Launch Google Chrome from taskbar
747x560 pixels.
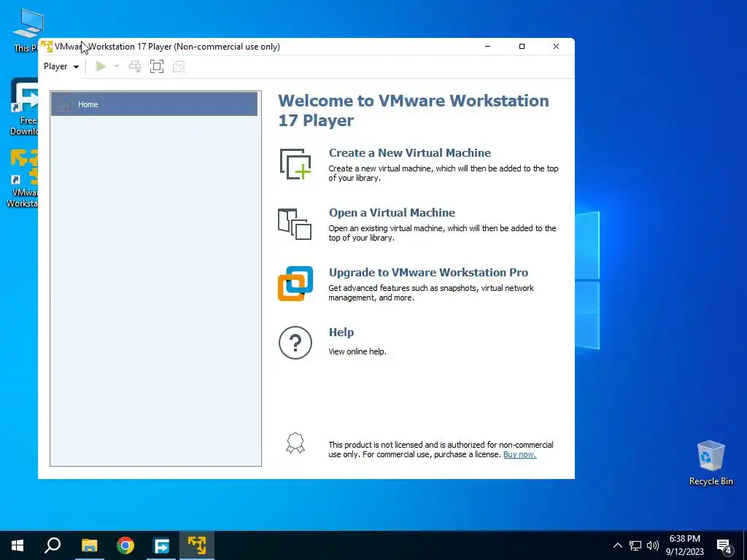[125, 545]
